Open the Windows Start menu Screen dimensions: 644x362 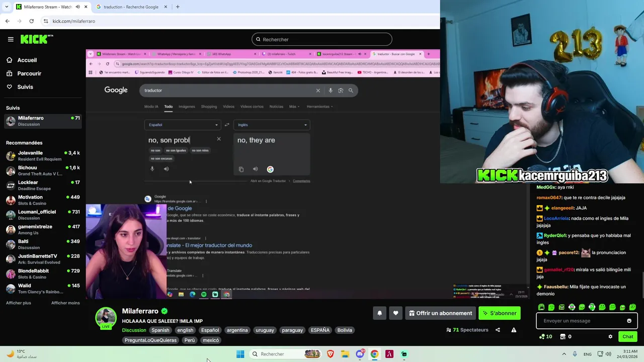coord(240,354)
